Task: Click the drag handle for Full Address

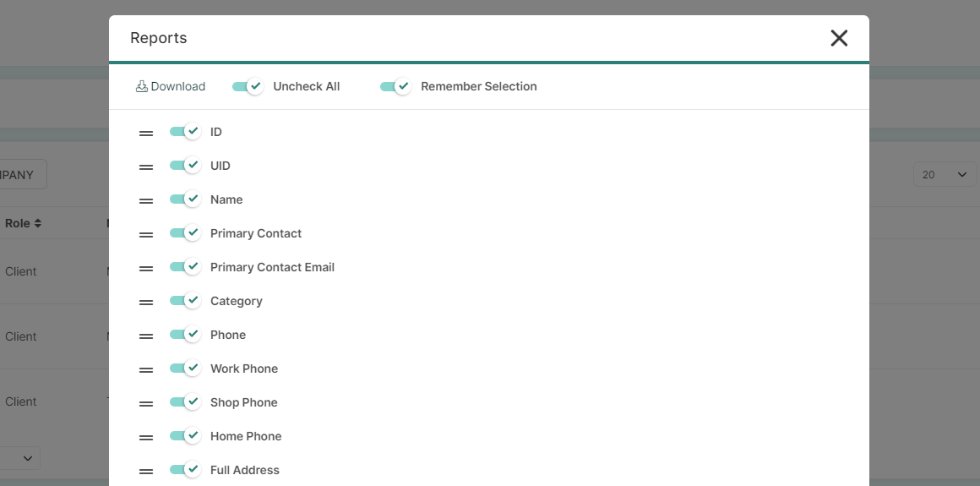Action: (x=145, y=471)
